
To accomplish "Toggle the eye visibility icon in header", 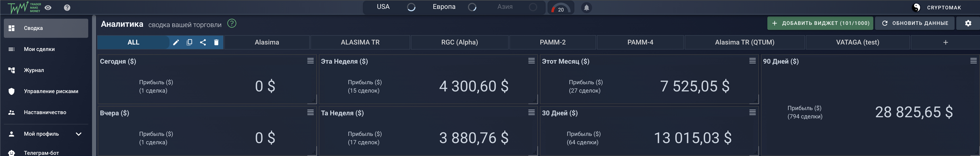I will [48, 8].
